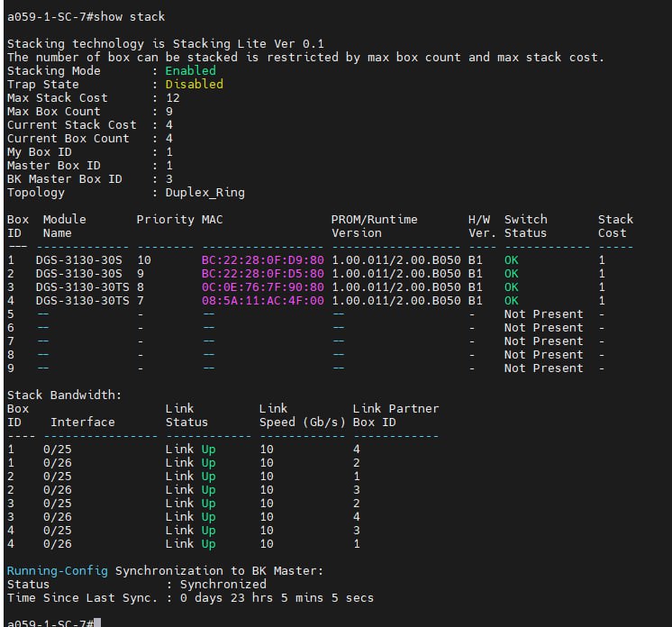Click link partner value 4 for box 3 0/26
The height and width of the screenshot is (627, 672).
[x=357, y=517]
